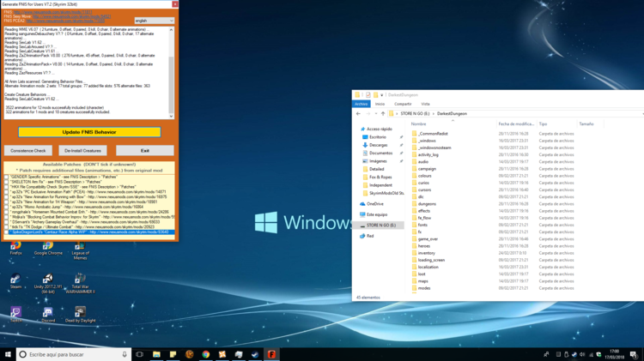The width and height of the screenshot is (644, 361).
Task: Tick the Momo Acrobatic Jump checkbox
Action: [x=6, y=208]
